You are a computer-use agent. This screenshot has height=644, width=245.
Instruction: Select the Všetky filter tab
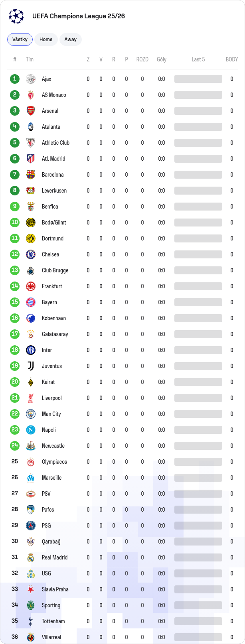pyautogui.click(x=20, y=39)
